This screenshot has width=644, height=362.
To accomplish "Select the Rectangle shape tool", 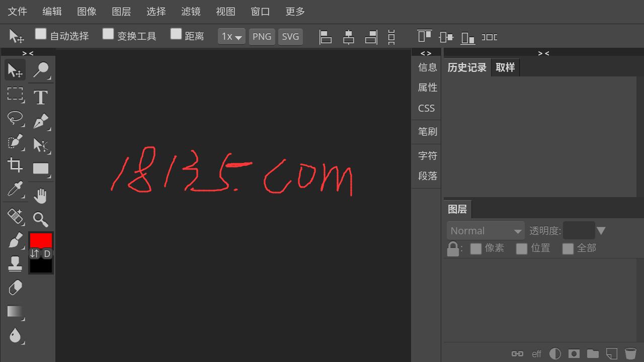I will pyautogui.click(x=41, y=169).
